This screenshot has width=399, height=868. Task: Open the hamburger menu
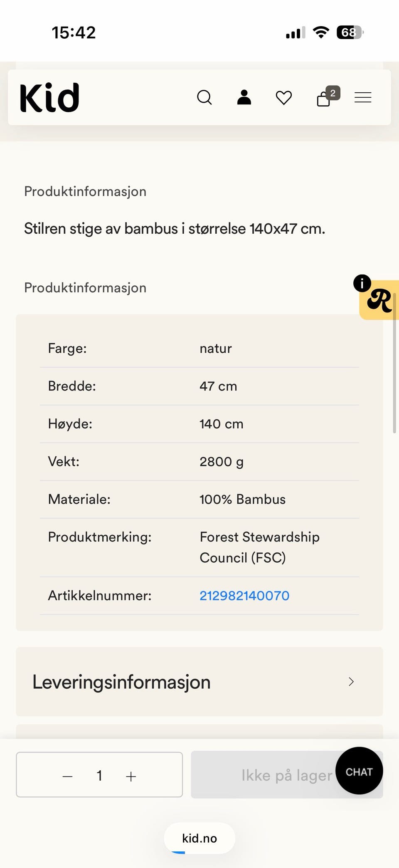(x=363, y=98)
